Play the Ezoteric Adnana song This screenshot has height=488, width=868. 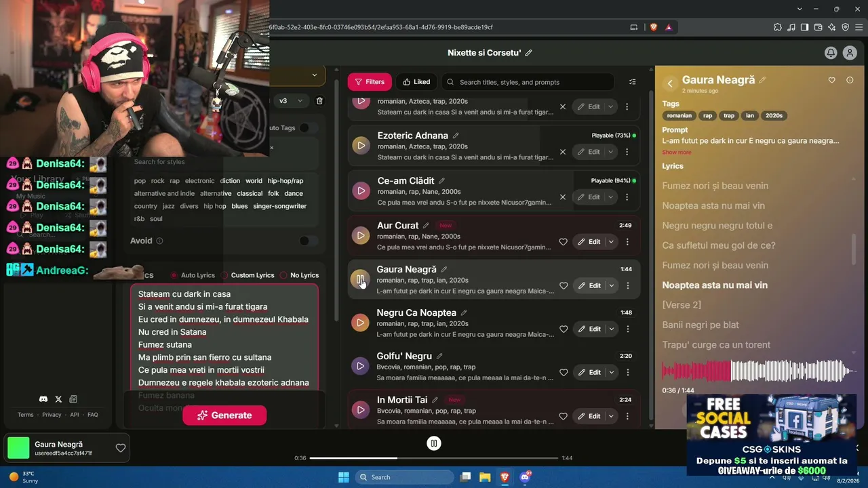361,145
